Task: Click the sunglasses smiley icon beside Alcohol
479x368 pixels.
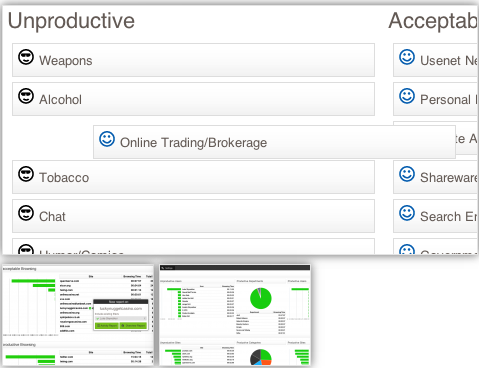Action: click(x=26, y=96)
